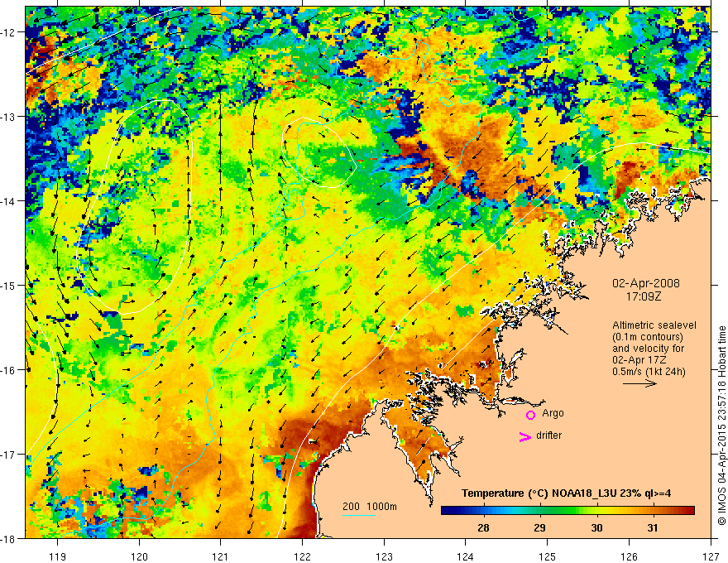Click the 'Altimetric sealevel' text line
The image size is (728, 563).
point(654,325)
